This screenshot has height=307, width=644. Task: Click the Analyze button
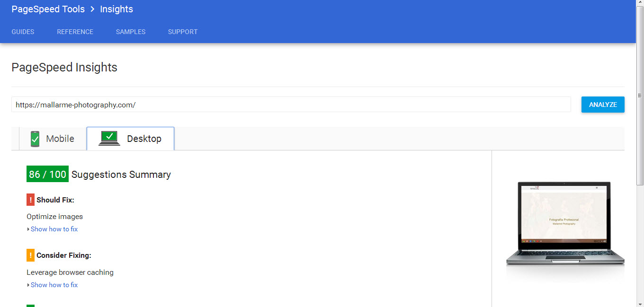(x=603, y=105)
